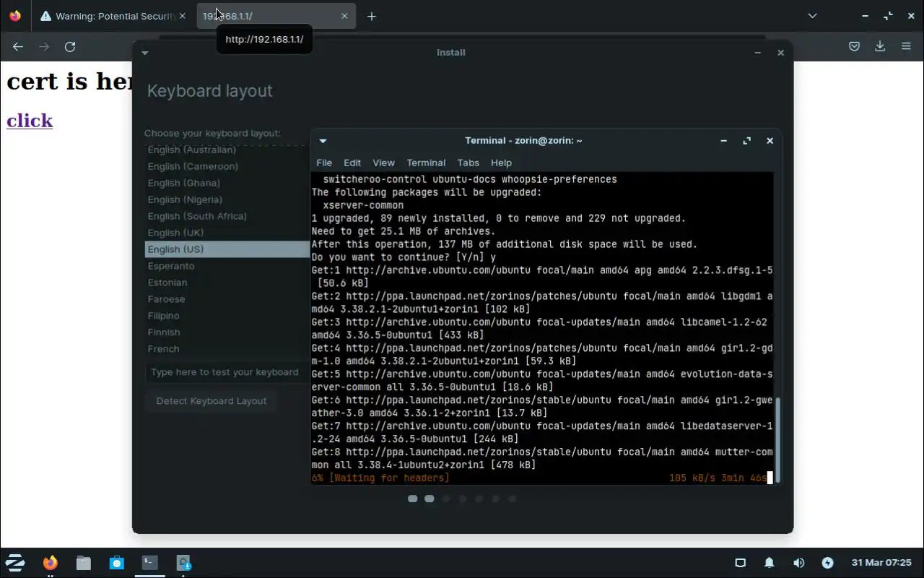Close the Warning: Potential Security tab

click(x=182, y=16)
